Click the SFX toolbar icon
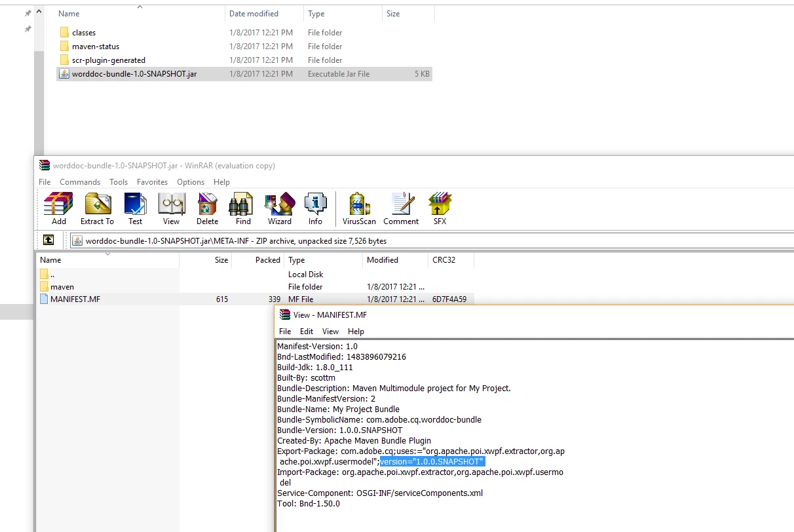794x532 pixels. point(440,204)
